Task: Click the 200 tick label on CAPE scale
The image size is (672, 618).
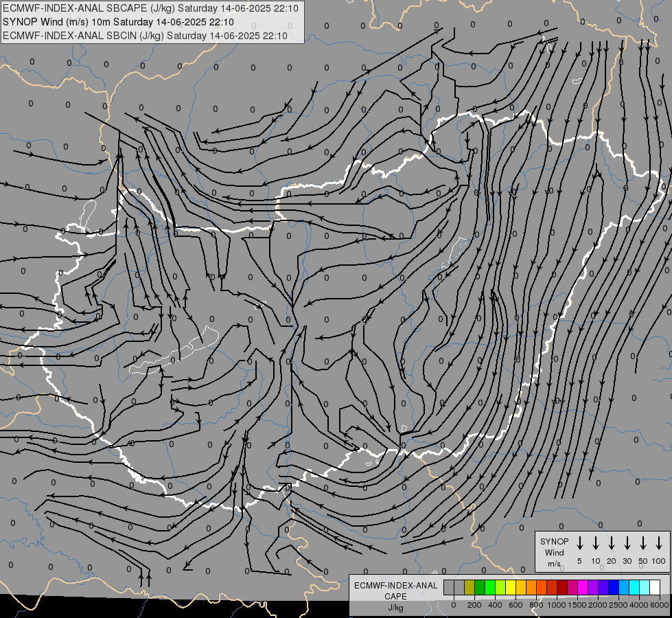Action: tap(474, 605)
